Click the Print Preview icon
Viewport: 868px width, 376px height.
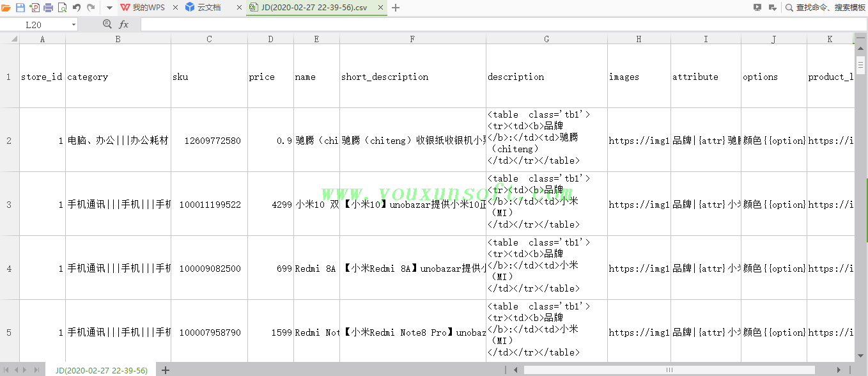(x=62, y=8)
